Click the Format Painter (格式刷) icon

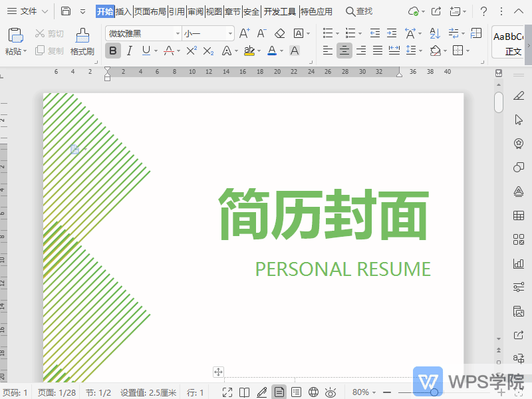click(82, 36)
